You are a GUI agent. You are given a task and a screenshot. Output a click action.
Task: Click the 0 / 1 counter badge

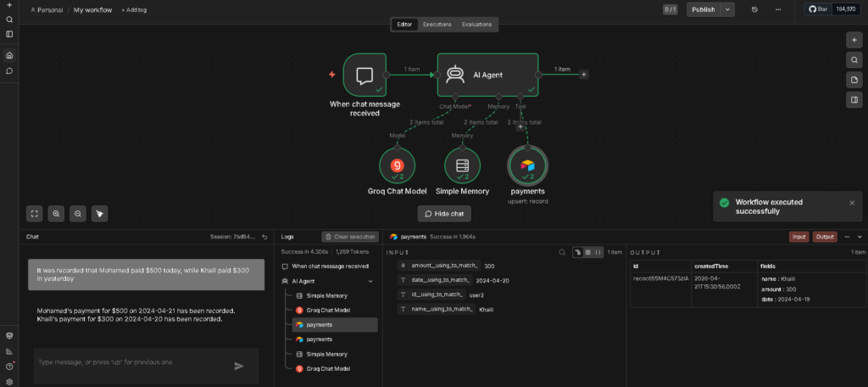tap(670, 9)
